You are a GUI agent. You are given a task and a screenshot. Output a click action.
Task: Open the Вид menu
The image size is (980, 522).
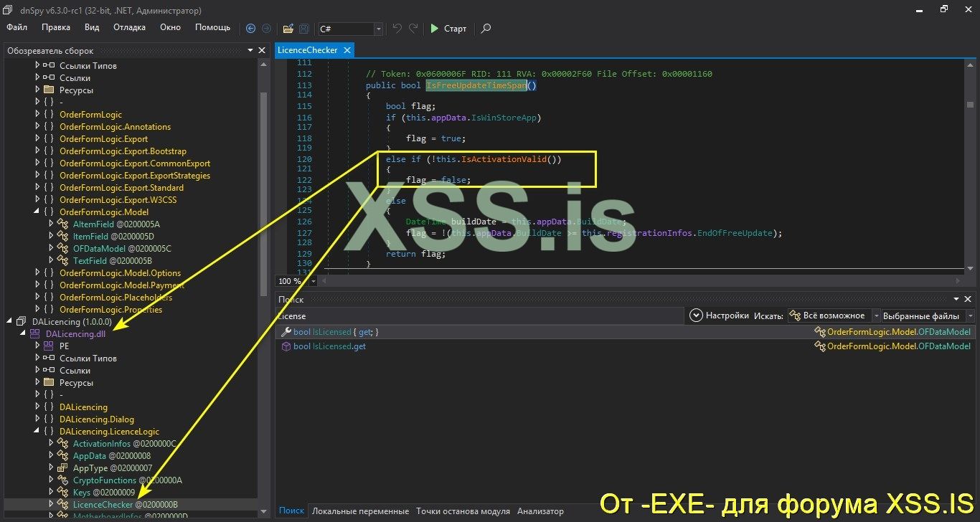pyautogui.click(x=92, y=28)
